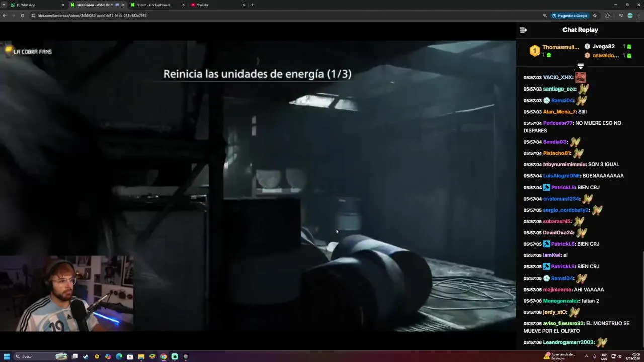The width and height of the screenshot is (644, 362).
Task: Click Pericosor77 username in chat
Action: [558, 123]
